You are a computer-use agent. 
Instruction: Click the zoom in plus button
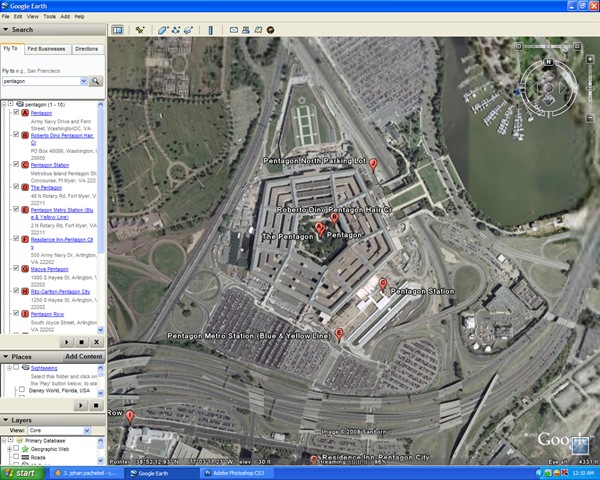pos(590,59)
